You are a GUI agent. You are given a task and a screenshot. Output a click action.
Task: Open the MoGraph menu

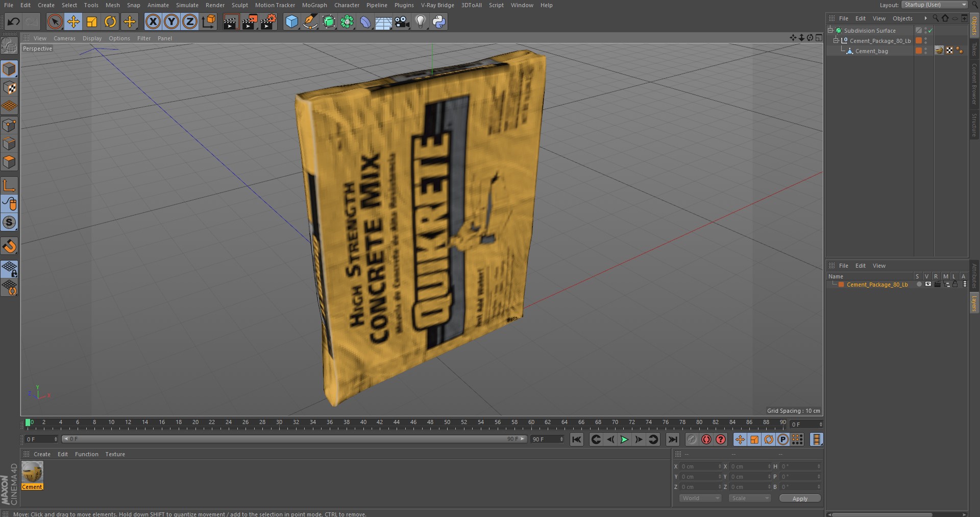[314, 5]
